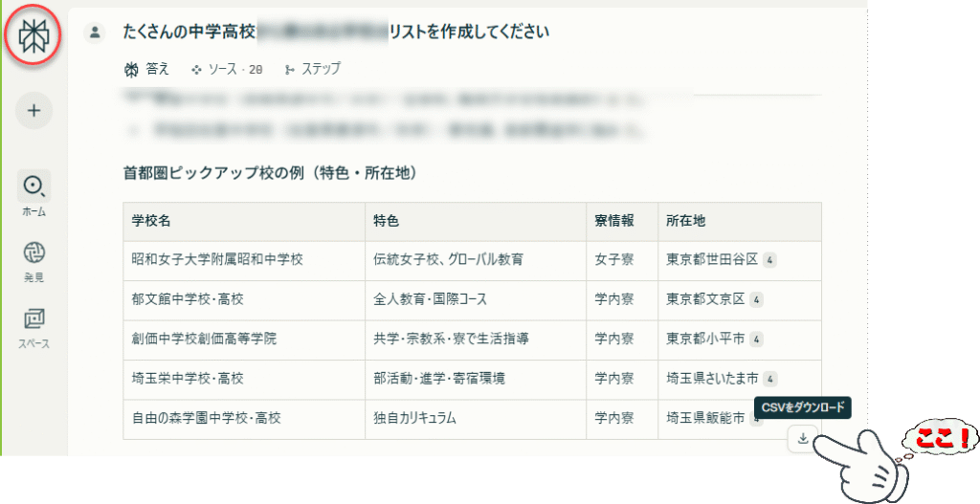
Task: Start a new thread with plus button
Action: [33, 111]
